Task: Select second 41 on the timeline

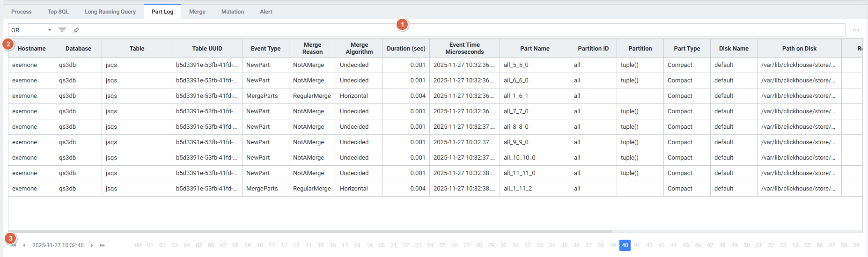Action: [637, 245]
